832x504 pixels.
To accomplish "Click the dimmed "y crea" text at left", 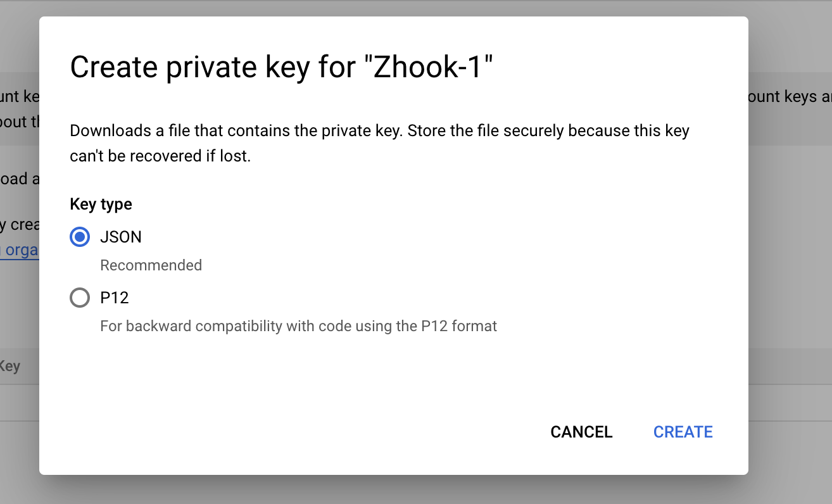I will 20,225.
